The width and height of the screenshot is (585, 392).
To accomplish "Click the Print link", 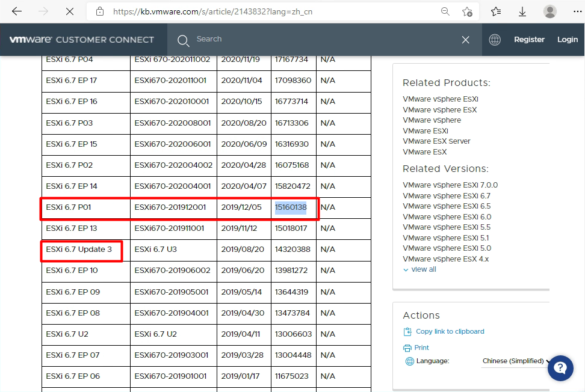I will [421, 348].
